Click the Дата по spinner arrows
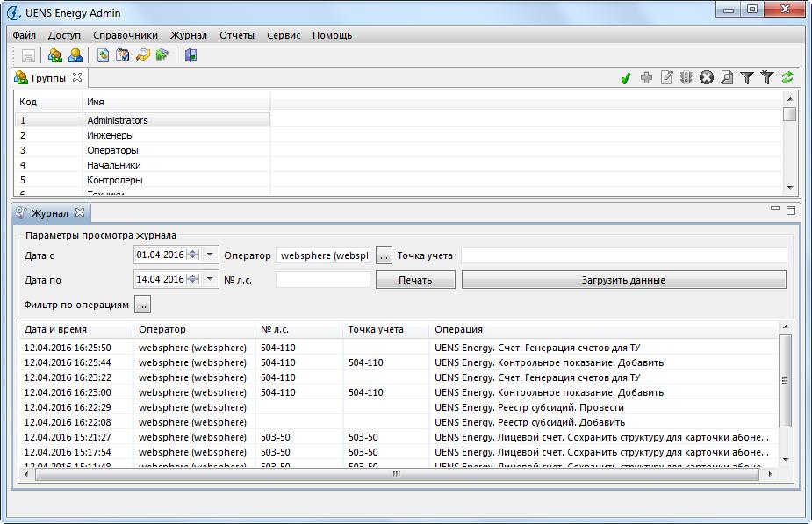812x524 pixels. coord(192,278)
